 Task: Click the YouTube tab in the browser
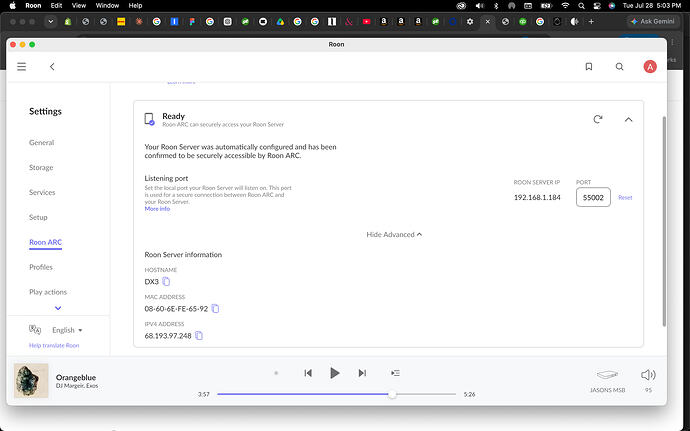click(366, 22)
